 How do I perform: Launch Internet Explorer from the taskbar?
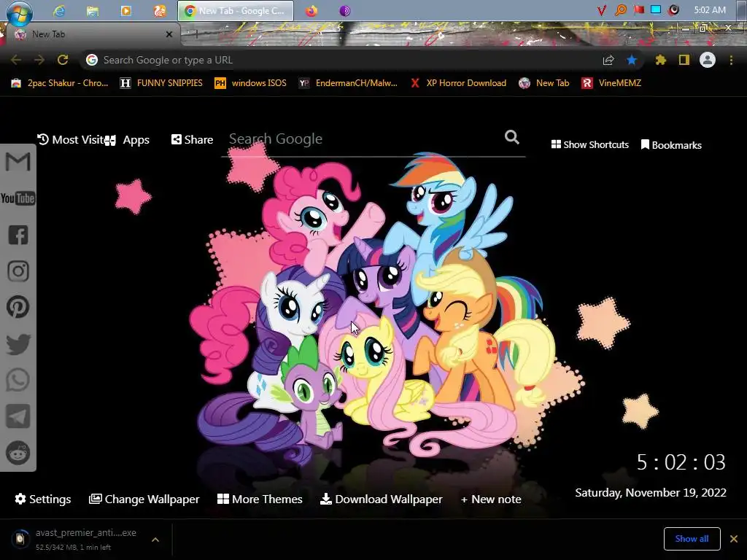[59, 10]
